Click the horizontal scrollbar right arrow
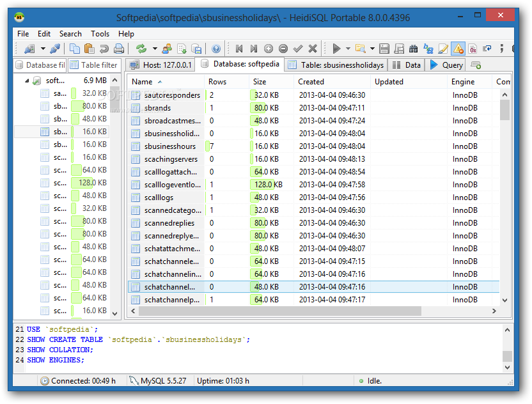The width and height of the screenshot is (532, 404). pos(494,311)
